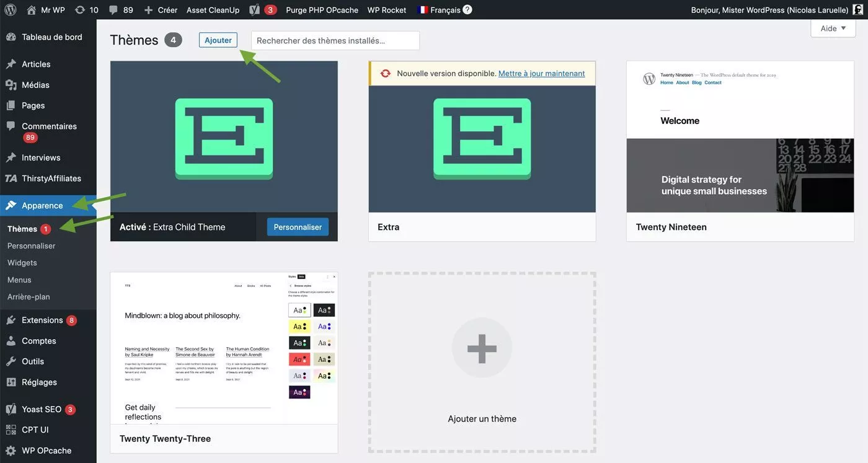Screen dimensions: 868x463
Task: Open the updates icon showing 10
Action: [80, 10]
